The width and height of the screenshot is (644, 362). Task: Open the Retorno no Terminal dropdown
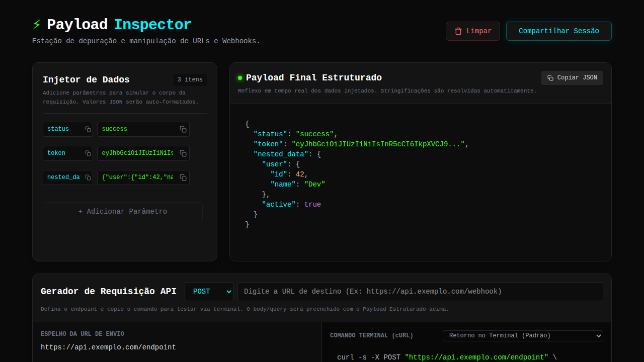(x=523, y=335)
